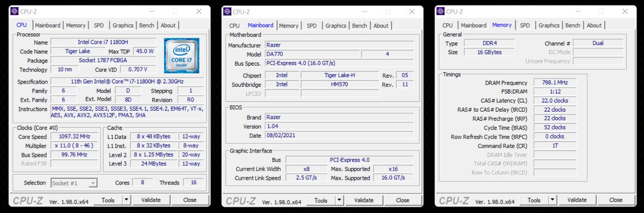This screenshot has width=644, height=213.
Task: Open Graphics tab in CPU window
Action: (123, 25)
